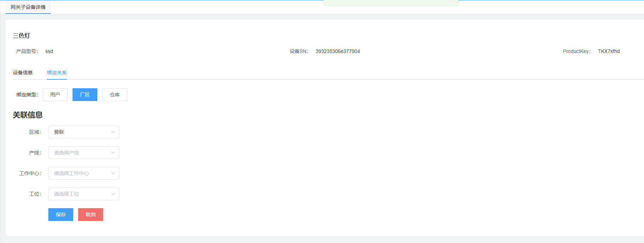The height and width of the screenshot is (243, 644).
Task: Click the 三色灯 device title
Action: (22, 36)
